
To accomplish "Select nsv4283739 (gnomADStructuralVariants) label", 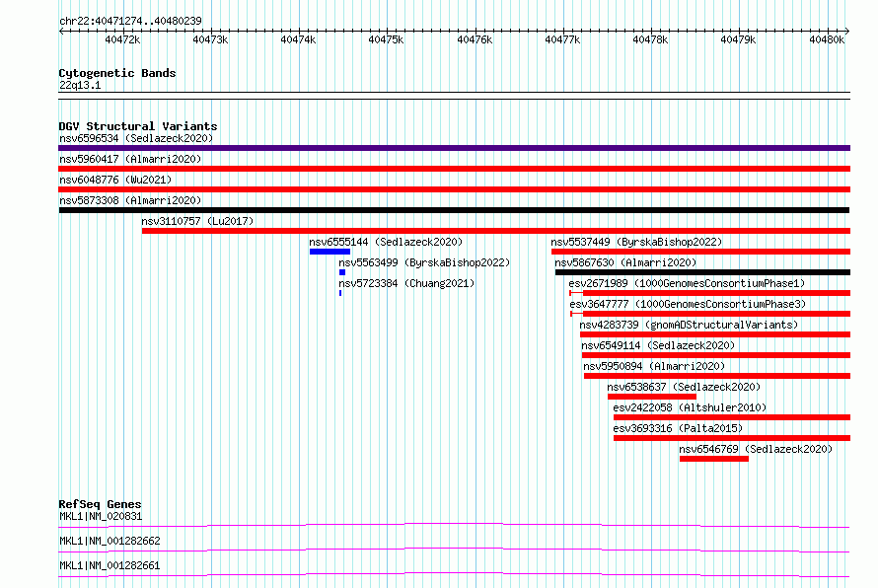I will [x=689, y=325].
